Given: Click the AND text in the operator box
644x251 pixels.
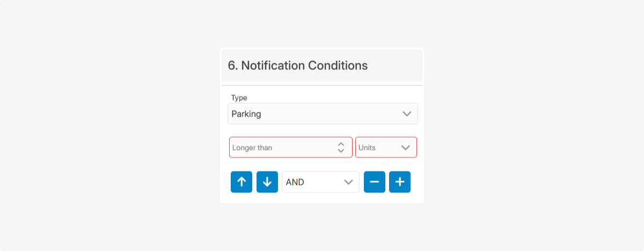Looking at the screenshot, I should (x=295, y=182).
